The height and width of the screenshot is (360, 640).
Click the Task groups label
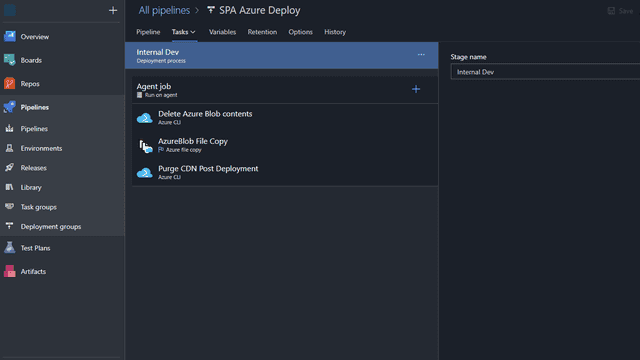(38, 207)
